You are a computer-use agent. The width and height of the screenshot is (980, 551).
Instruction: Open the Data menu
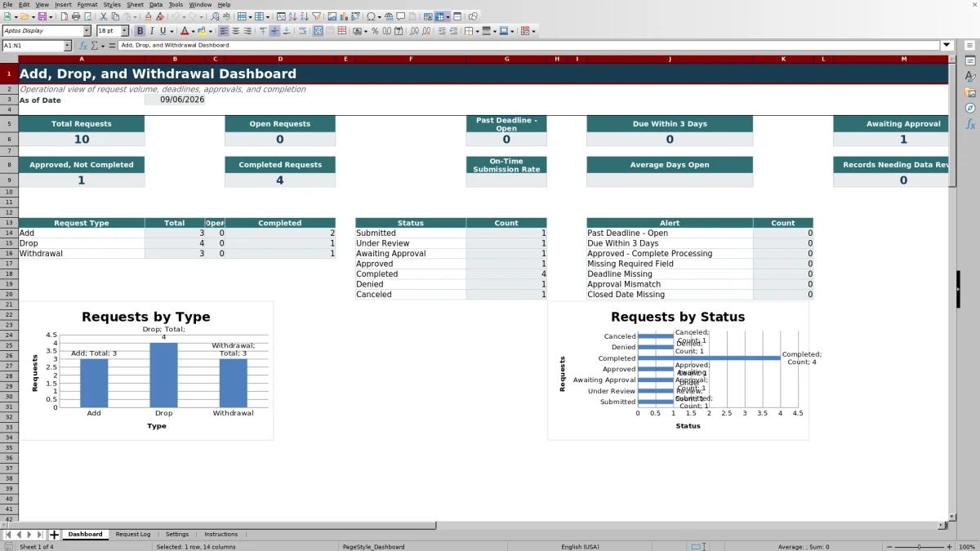tap(156, 5)
